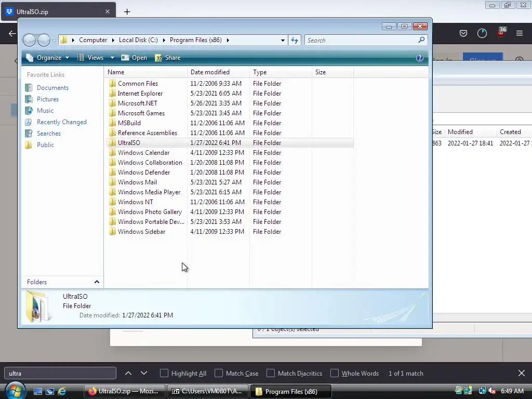Open the Searches favorite link

[48, 134]
